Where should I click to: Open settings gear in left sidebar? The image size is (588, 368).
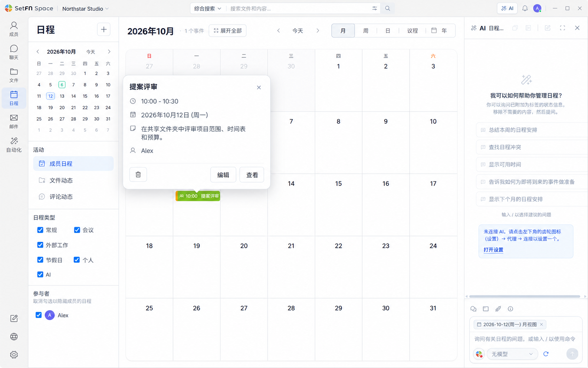click(x=14, y=355)
